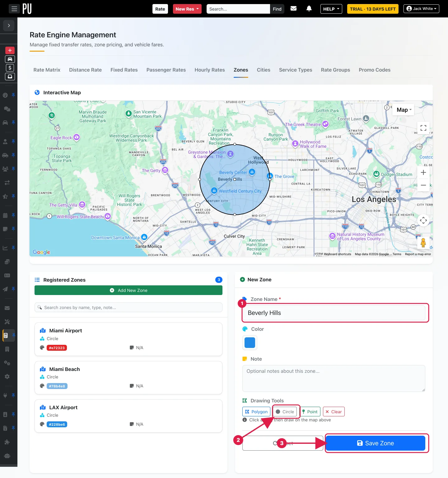Image resolution: width=448 pixels, height=478 pixels.
Task: Switch to the Service Types tab
Action: coord(296,70)
